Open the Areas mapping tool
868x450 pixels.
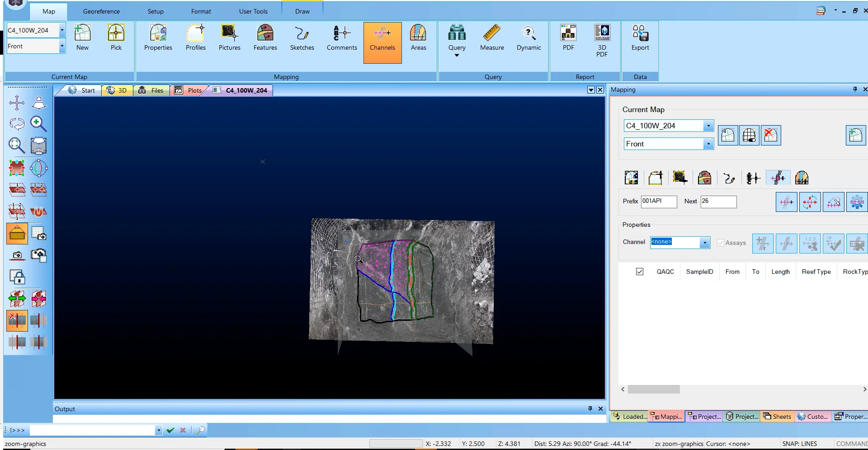tap(418, 38)
